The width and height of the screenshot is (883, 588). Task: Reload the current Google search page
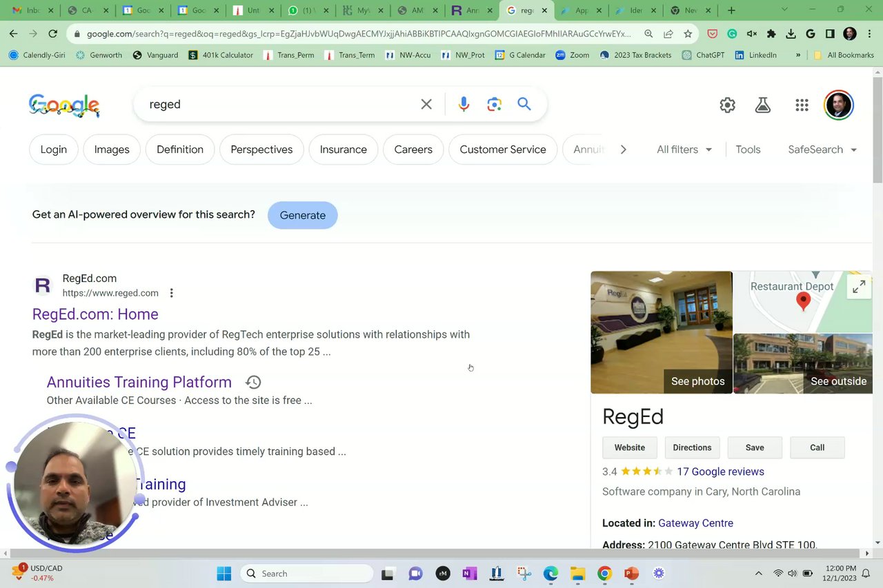pyautogui.click(x=52, y=33)
